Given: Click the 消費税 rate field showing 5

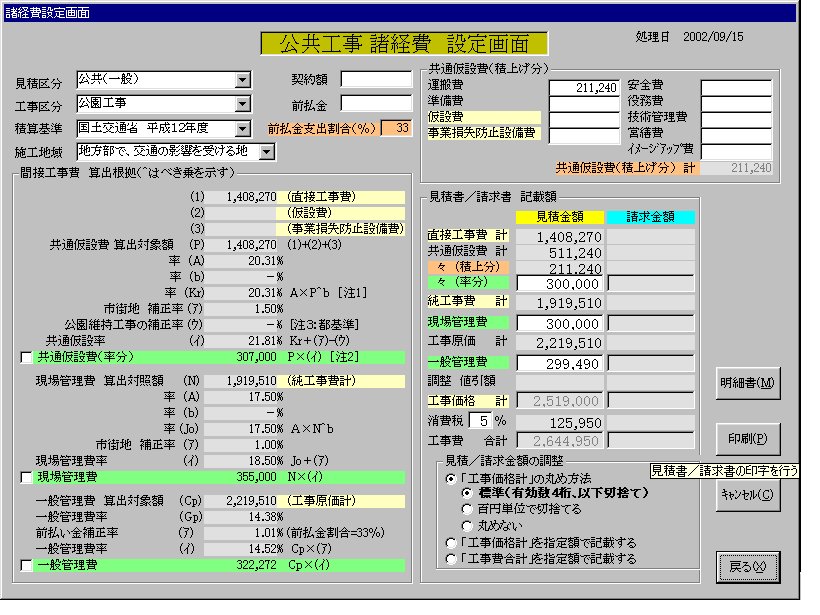Looking at the screenshot, I should [x=480, y=420].
